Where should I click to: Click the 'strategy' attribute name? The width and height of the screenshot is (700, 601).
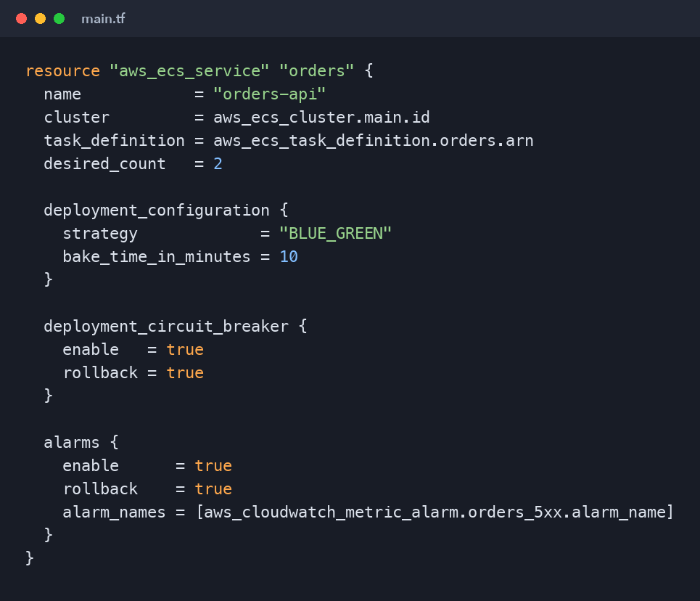pos(100,234)
